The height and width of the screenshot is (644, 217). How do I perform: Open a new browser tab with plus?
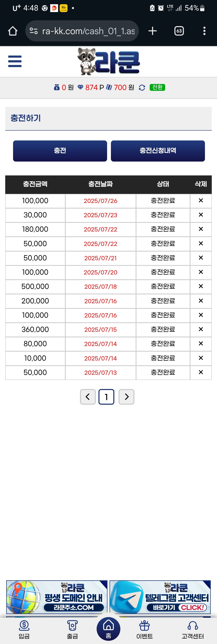click(153, 31)
